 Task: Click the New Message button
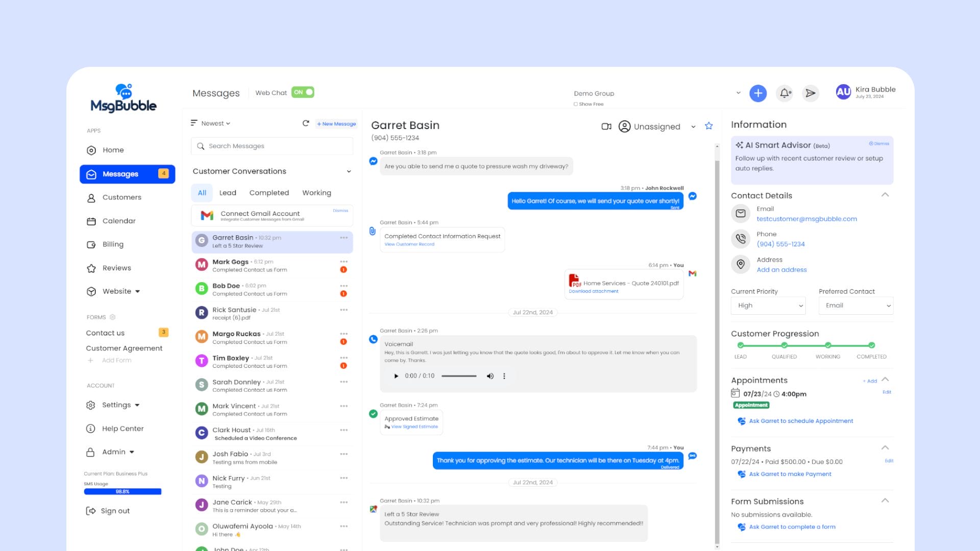[x=336, y=124]
